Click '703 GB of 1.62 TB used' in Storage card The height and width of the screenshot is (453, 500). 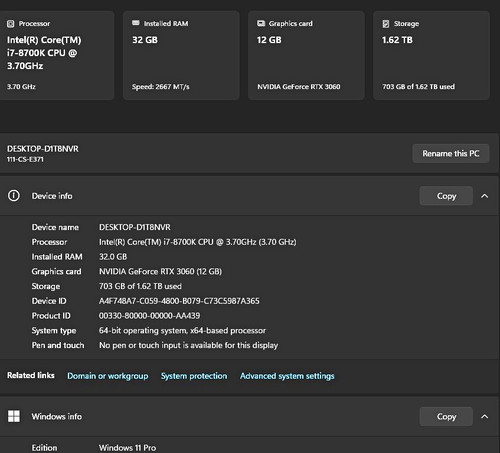pyautogui.click(x=418, y=87)
